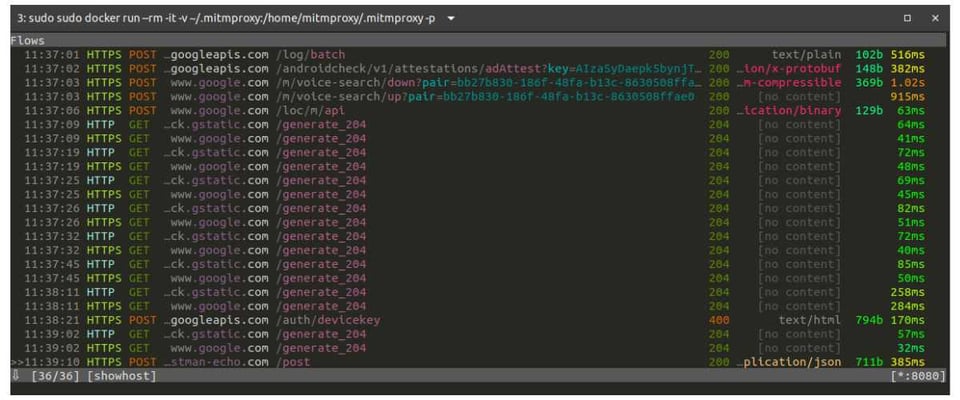This screenshot has height=400, width=960.
Task: Select the /loc/m/api flow path
Action: pos(311,111)
